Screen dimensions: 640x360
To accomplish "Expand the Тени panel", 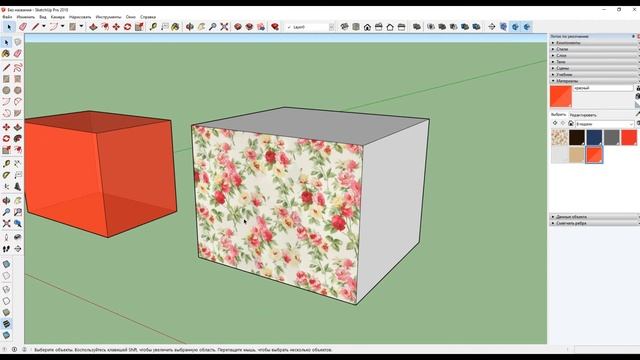I will coord(594,62).
